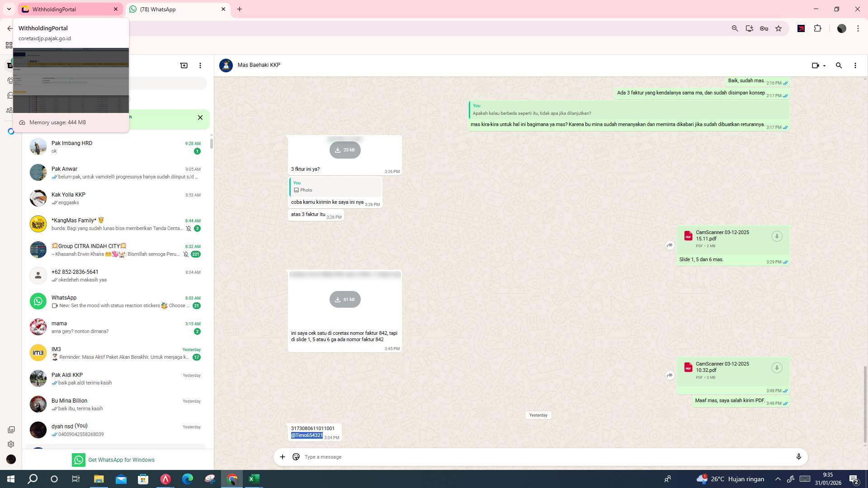Open the Get WhatsApp for Windows link
This screenshot has height=488, width=868.
click(x=121, y=460)
